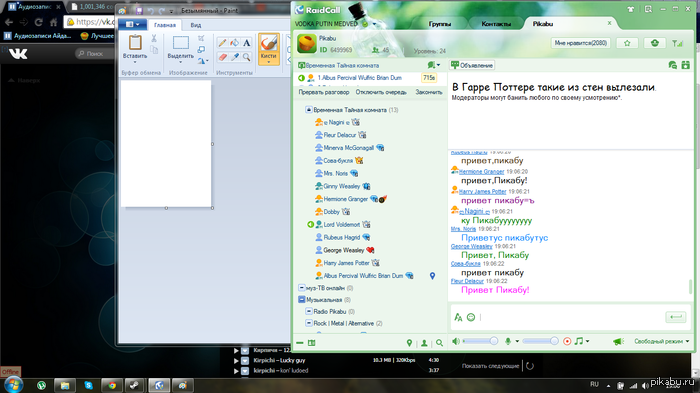
Task: Switch to the Контакты tab in RaidCall
Action: [x=496, y=24]
